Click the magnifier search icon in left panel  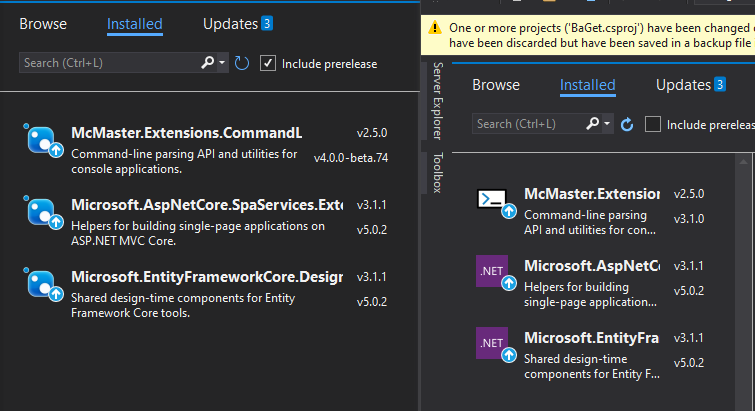click(208, 63)
